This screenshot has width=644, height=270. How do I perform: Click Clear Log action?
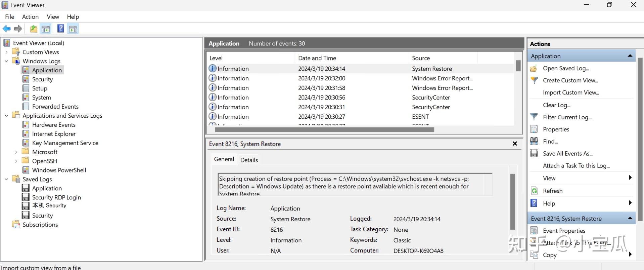pos(557,105)
